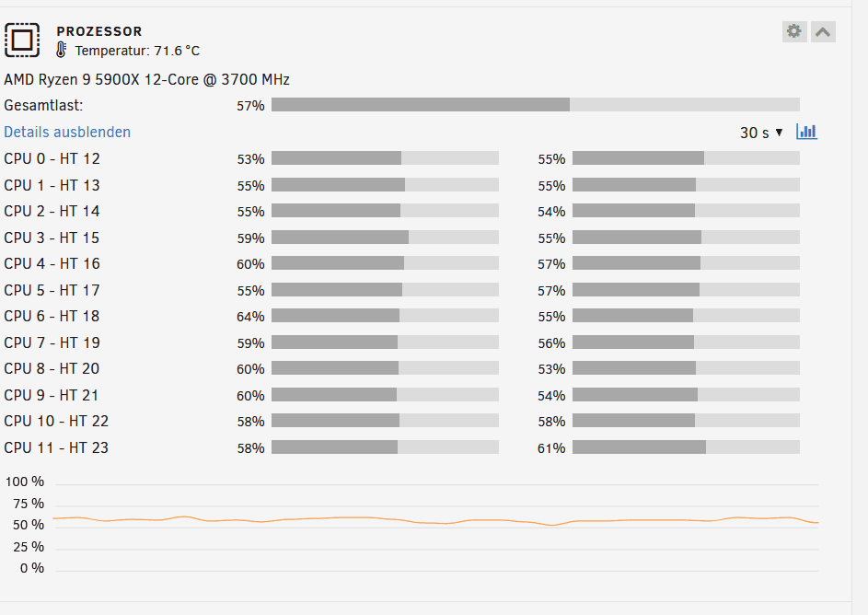Open the 30 s interval dropdown

[761, 133]
